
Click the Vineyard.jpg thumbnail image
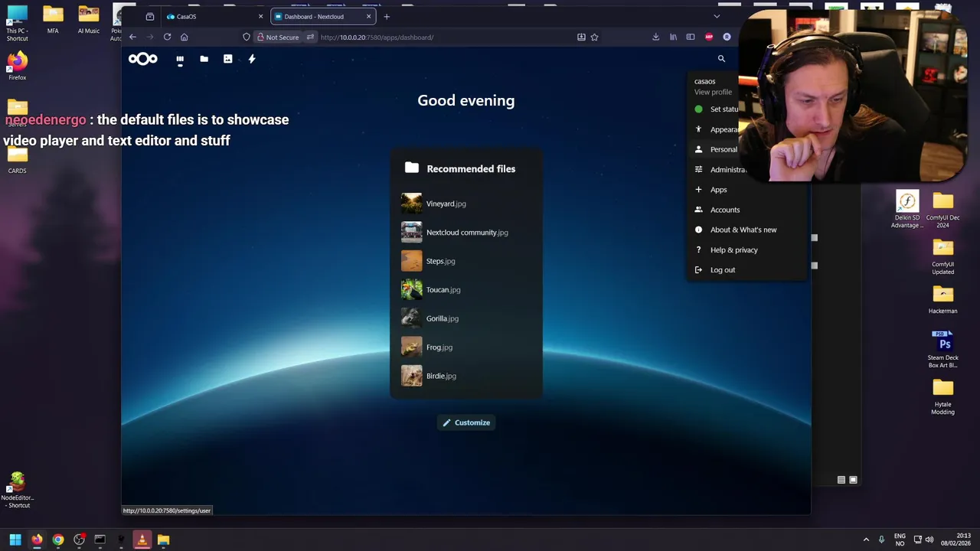coord(411,204)
